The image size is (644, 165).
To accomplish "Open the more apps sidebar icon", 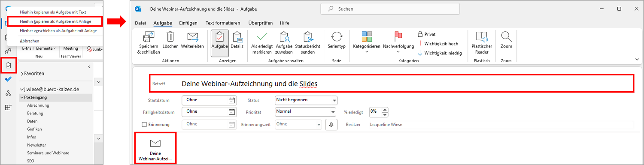I will pos(8,107).
